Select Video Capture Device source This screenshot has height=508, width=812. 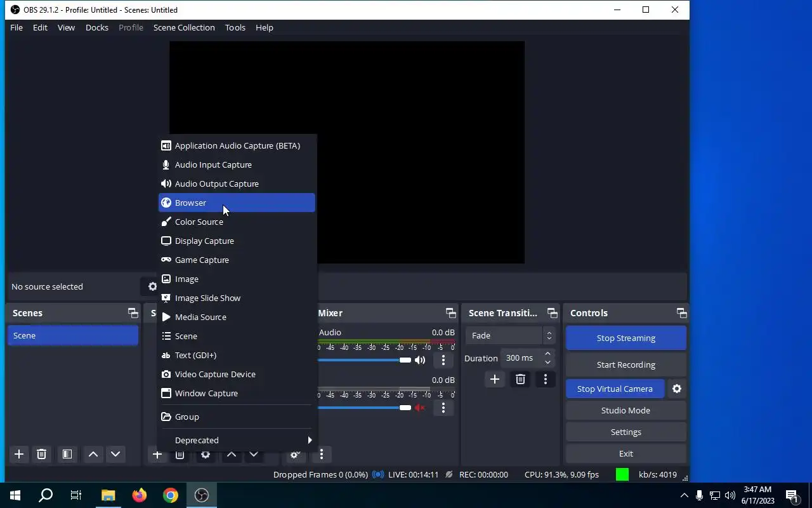pyautogui.click(x=237, y=374)
